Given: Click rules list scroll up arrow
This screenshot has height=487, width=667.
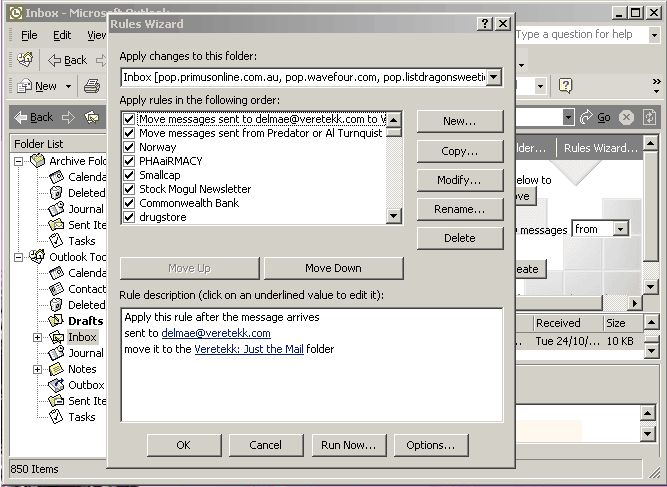Looking at the screenshot, I should coord(393,120).
